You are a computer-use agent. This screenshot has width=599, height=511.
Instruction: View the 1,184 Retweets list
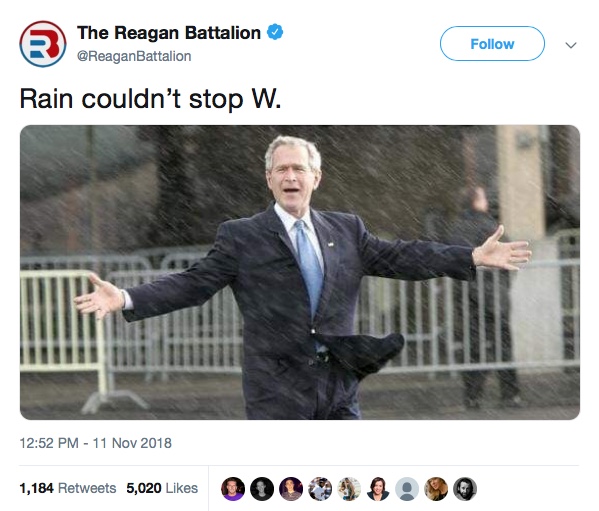coord(68,488)
